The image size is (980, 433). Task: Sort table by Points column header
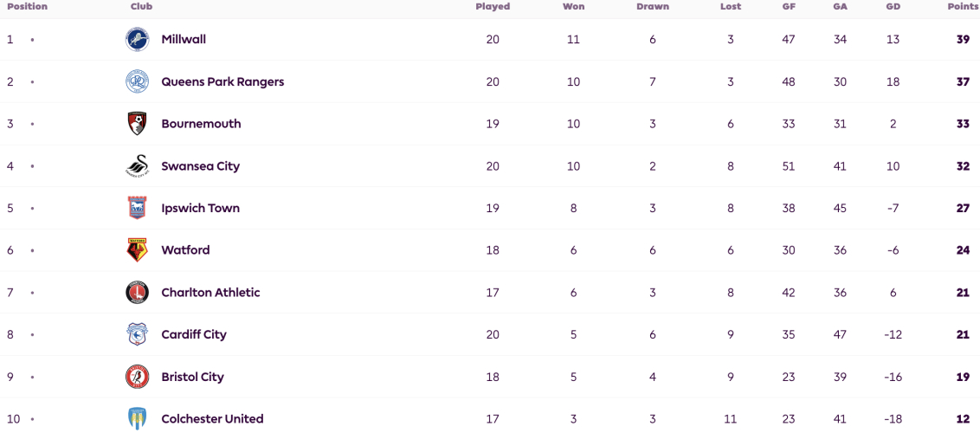[x=964, y=7]
